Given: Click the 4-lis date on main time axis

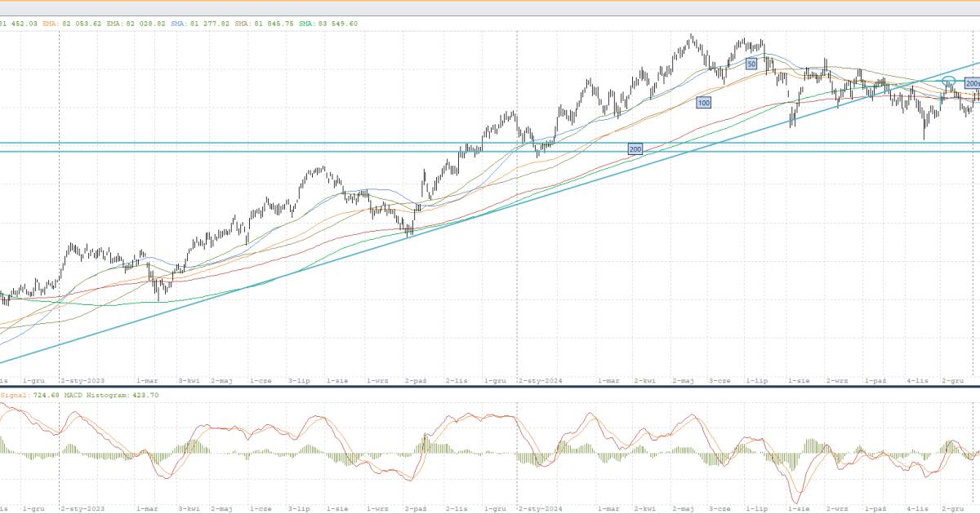Looking at the screenshot, I should (x=918, y=380).
